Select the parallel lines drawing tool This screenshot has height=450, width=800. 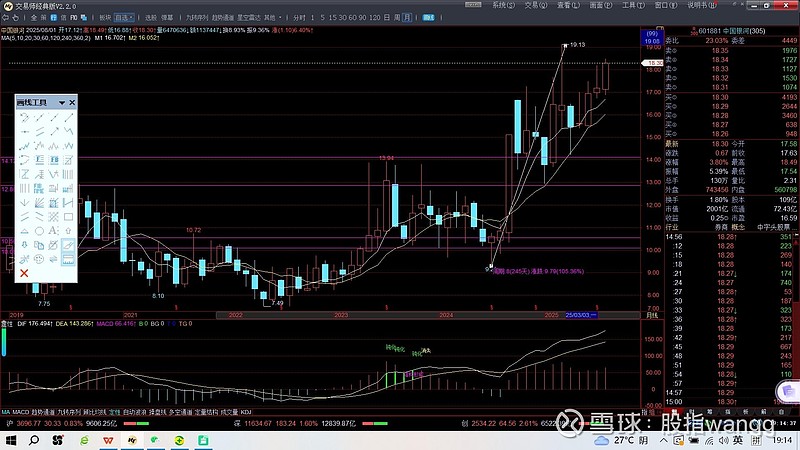[39, 132]
